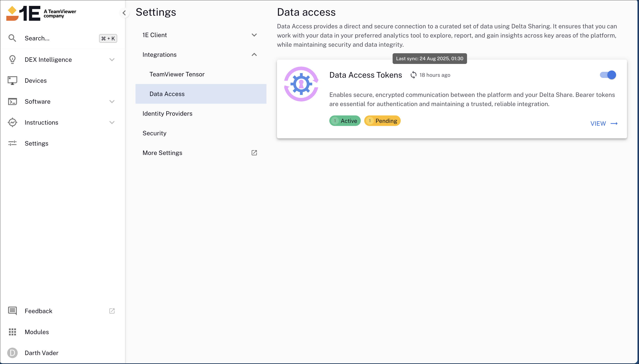Click the Feedback external link icon
The height and width of the screenshot is (364, 639).
coord(112,311)
